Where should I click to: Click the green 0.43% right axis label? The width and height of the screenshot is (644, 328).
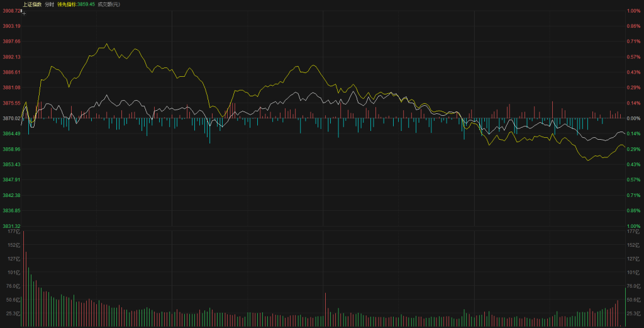click(633, 164)
